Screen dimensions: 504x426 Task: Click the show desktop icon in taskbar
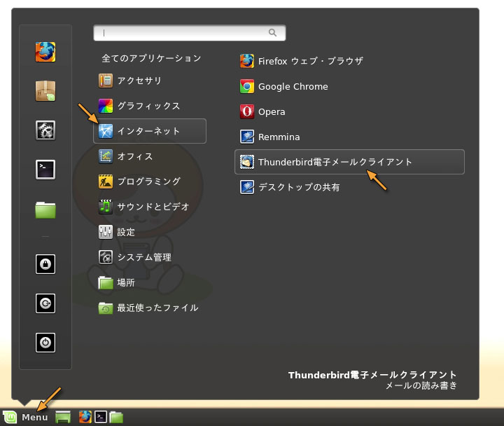click(x=63, y=417)
